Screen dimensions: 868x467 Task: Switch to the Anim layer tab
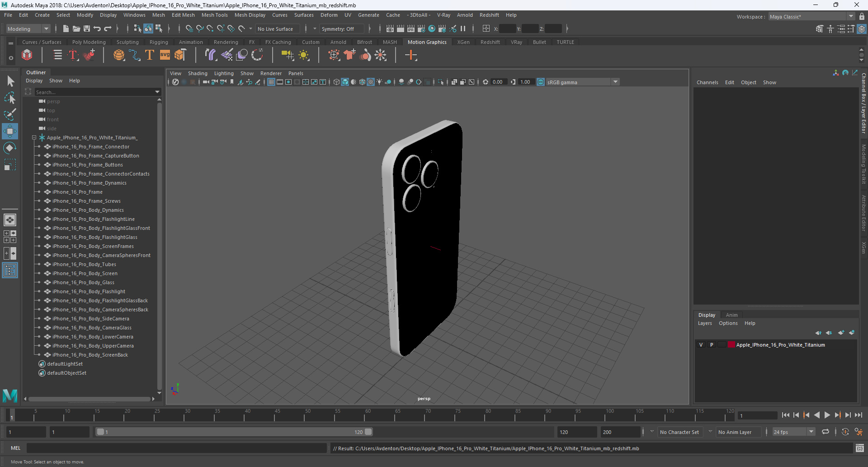(731, 315)
